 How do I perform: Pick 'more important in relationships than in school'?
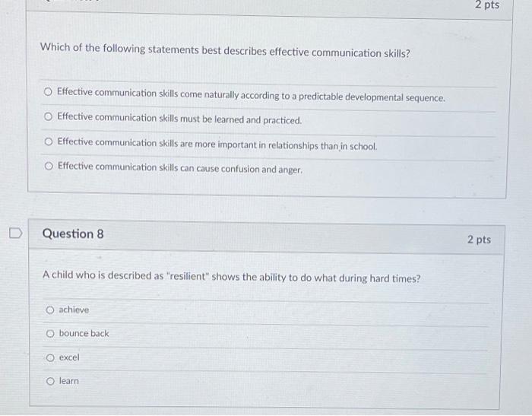coord(49,141)
